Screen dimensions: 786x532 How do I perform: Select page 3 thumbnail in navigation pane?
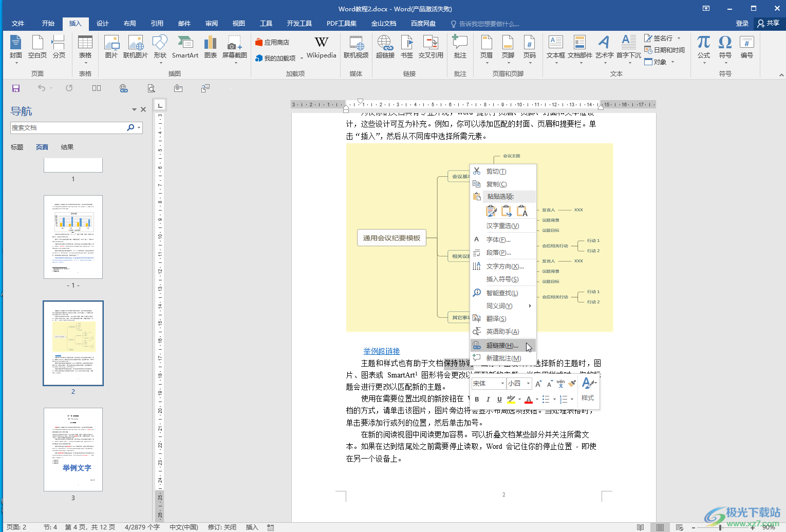coord(73,449)
